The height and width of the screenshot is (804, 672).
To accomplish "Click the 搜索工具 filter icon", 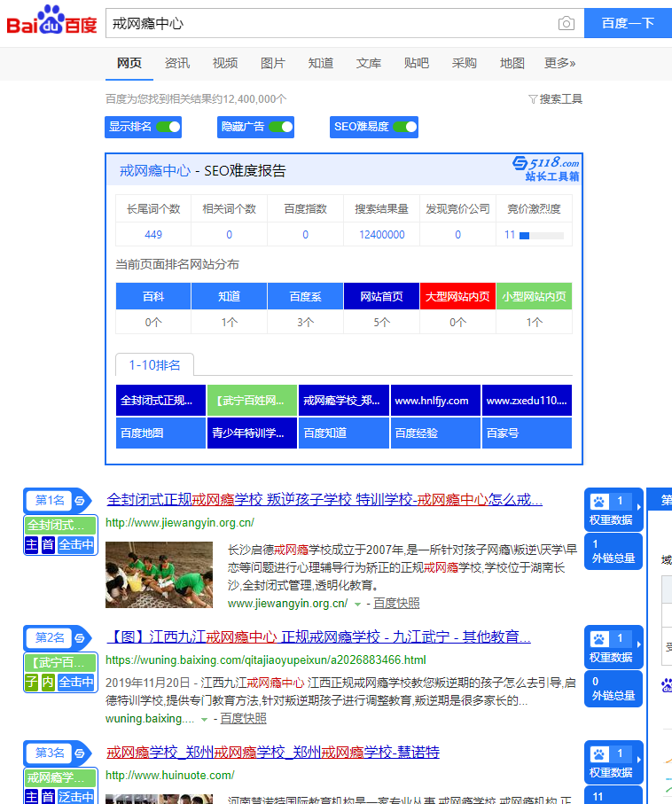I will (x=533, y=99).
